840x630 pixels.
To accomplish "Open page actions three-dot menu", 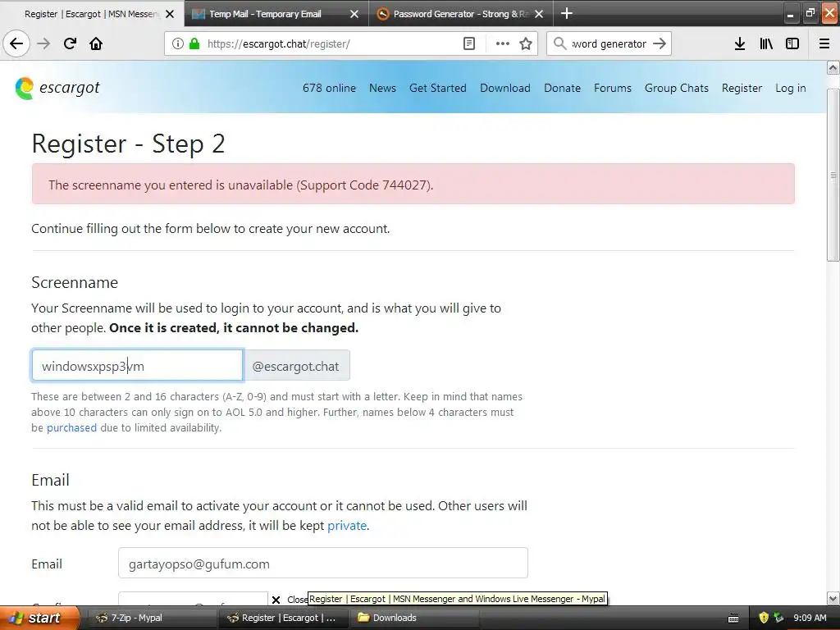I will (x=503, y=43).
